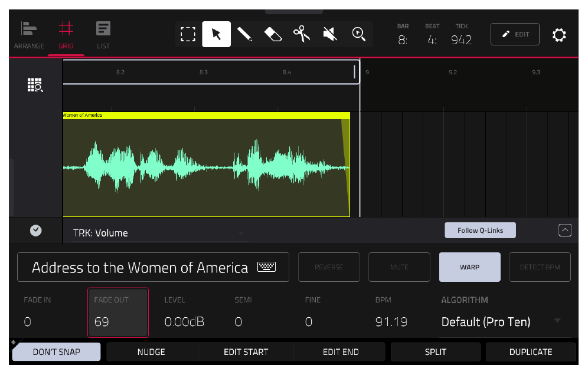Toggle the Mute region button
The image size is (588, 375).
click(x=399, y=267)
